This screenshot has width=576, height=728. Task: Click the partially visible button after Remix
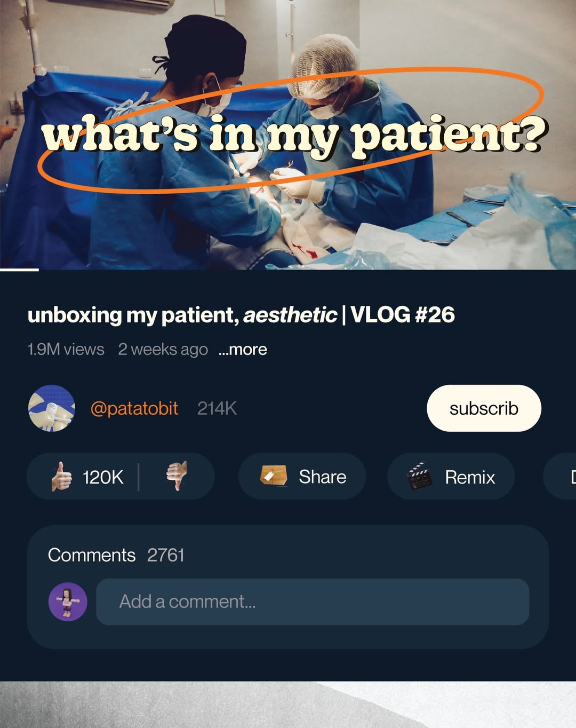pyautogui.click(x=559, y=476)
